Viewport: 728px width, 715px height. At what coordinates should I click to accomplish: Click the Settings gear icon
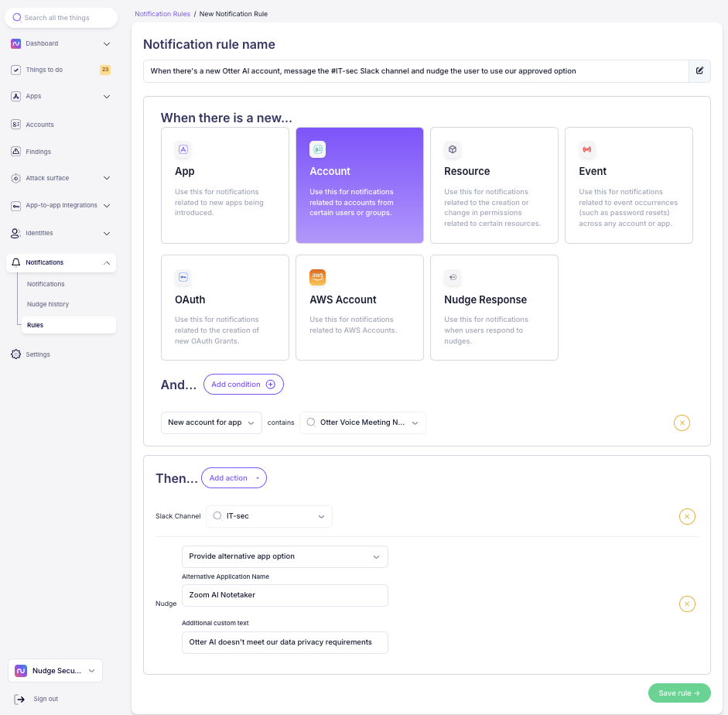coord(15,354)
